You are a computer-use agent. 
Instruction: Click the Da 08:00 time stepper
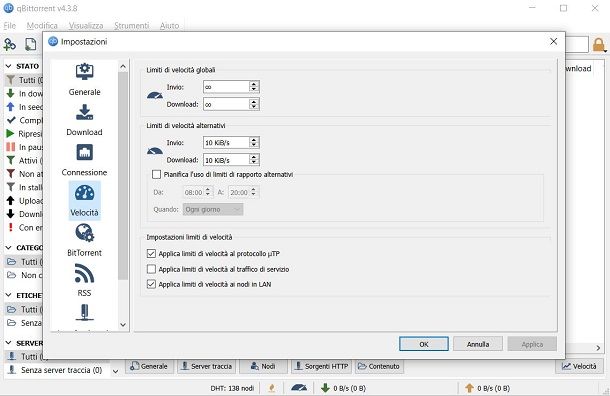click(208, 192)
